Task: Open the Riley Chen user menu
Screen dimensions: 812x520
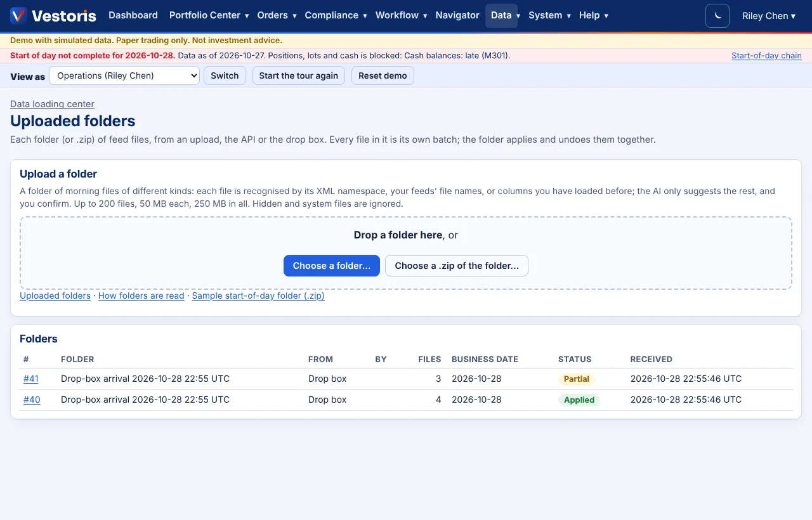Action: coord(769,16)
